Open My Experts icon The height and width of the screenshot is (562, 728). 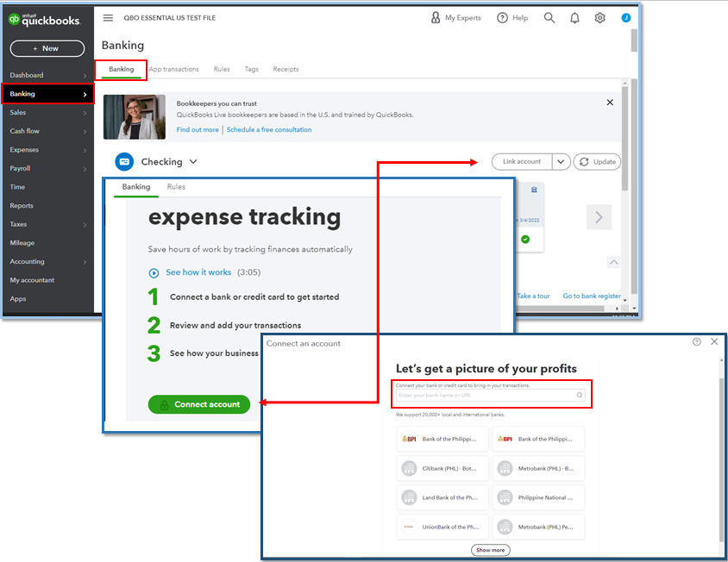pos(436,17)
